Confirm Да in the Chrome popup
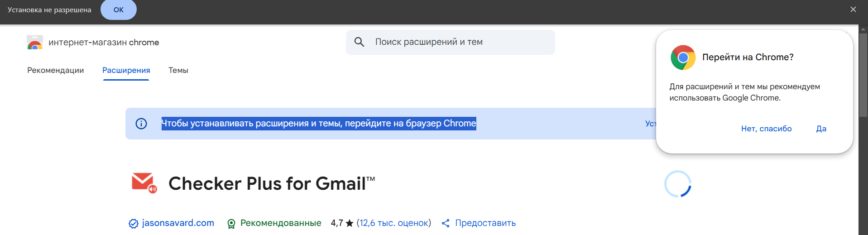The width and height of the screenshot is (868, 235). pos(821,129)
